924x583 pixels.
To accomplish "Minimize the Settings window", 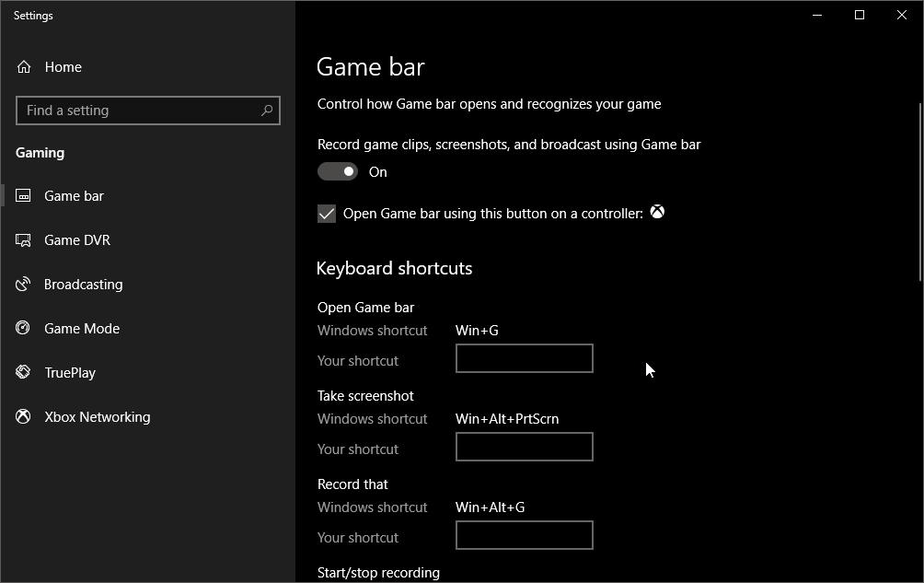I will [x=816, y=15].
